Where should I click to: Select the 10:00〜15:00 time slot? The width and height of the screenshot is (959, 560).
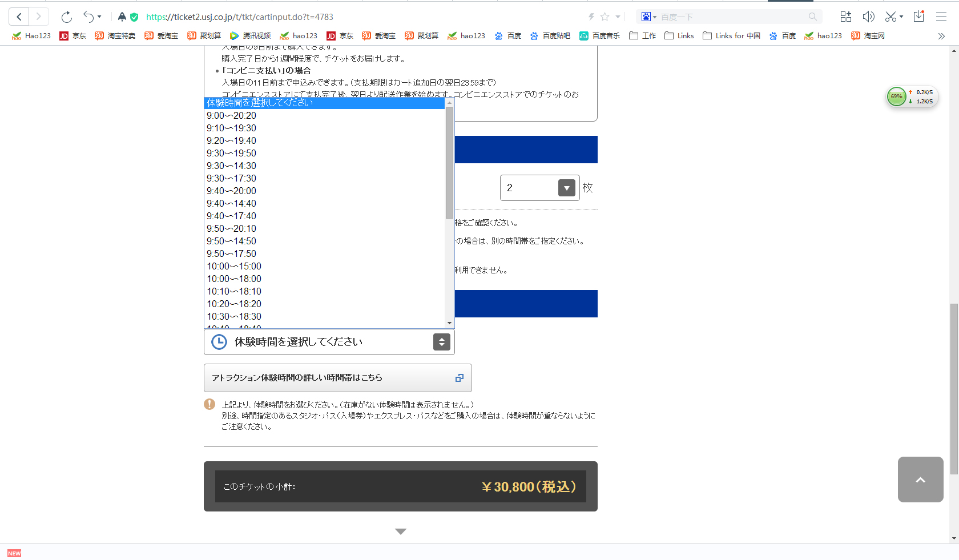[324, 266]
